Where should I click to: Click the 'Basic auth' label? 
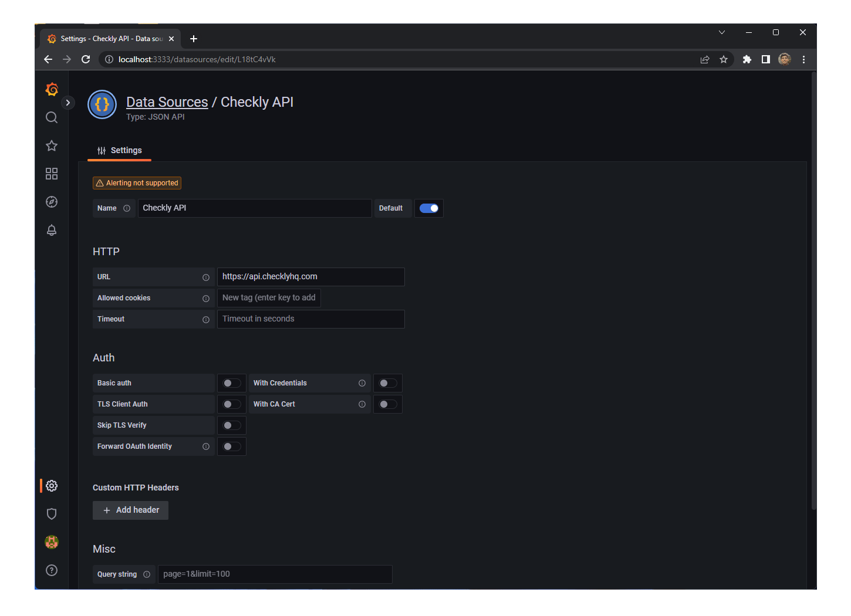point(114,383)
